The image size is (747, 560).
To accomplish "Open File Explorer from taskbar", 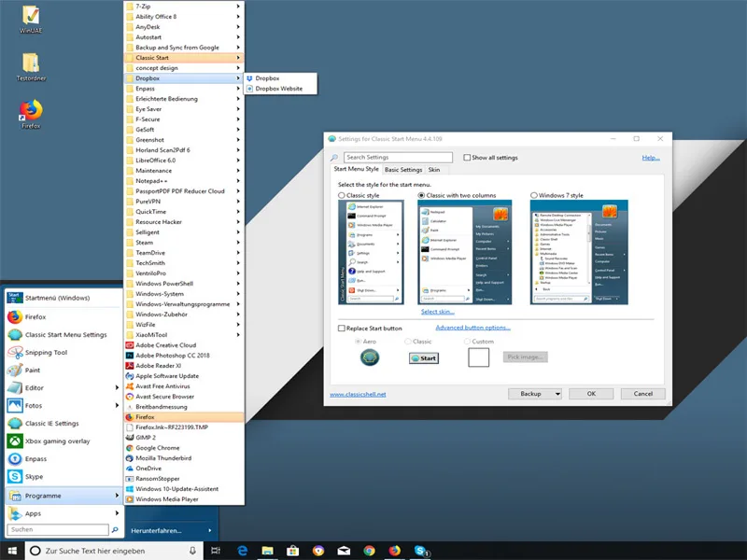I will tap(267, 551).
